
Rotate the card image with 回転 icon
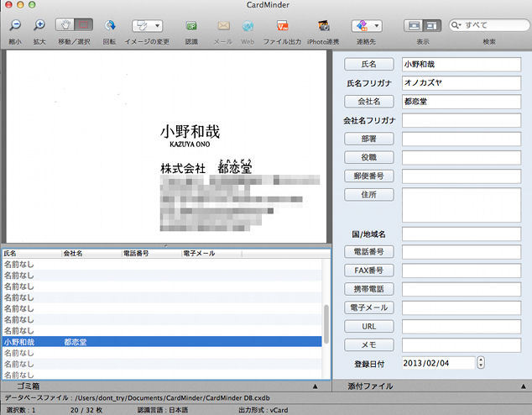click(x=110, y=26)
